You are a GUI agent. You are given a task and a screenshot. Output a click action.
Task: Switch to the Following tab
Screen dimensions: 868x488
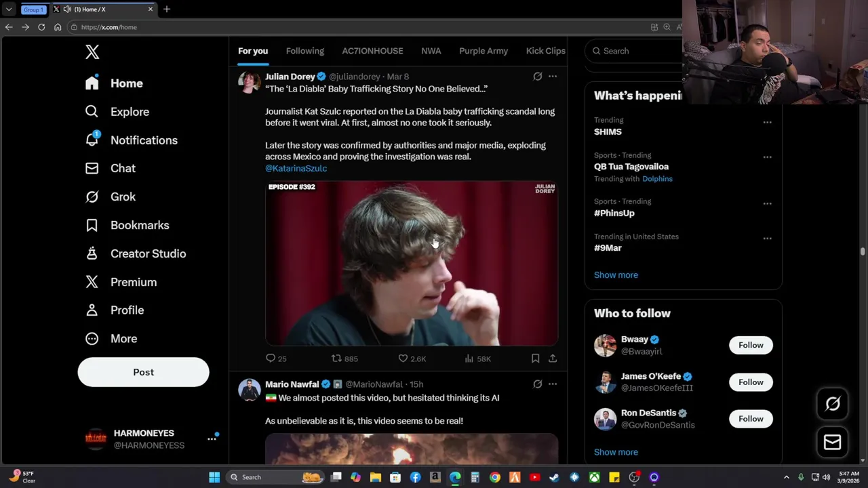pyautogui.click(x=305, y=51)
